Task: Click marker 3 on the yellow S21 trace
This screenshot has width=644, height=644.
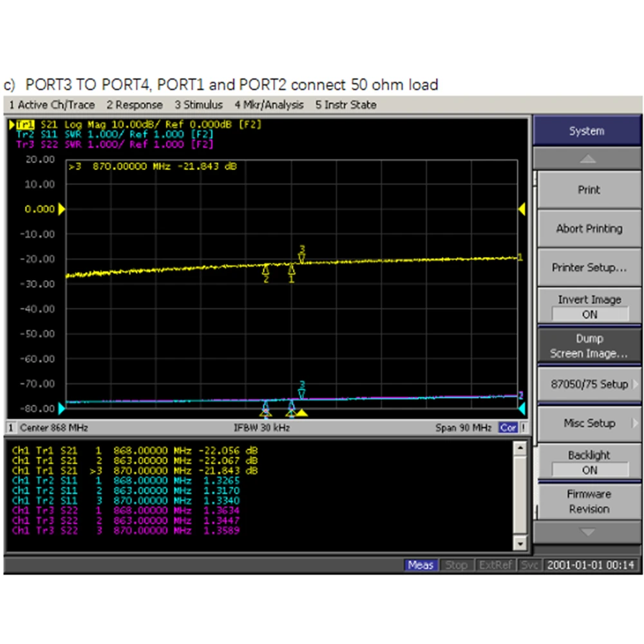Action: tap(301, 255)
